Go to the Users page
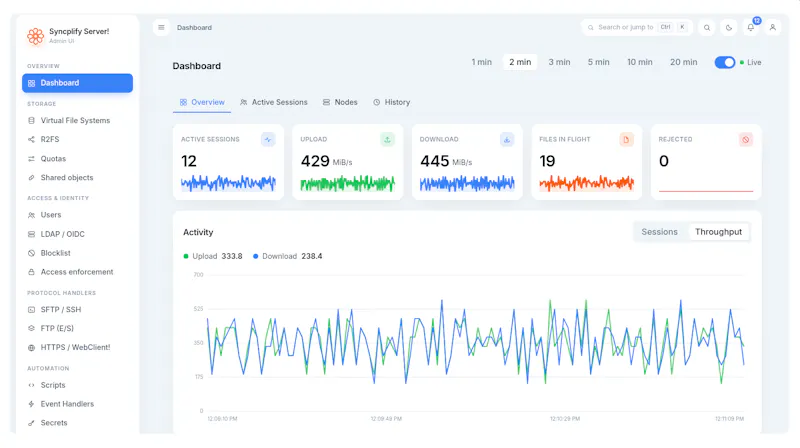The height and width of the screenshot is (448, 800). pos(78,215)
